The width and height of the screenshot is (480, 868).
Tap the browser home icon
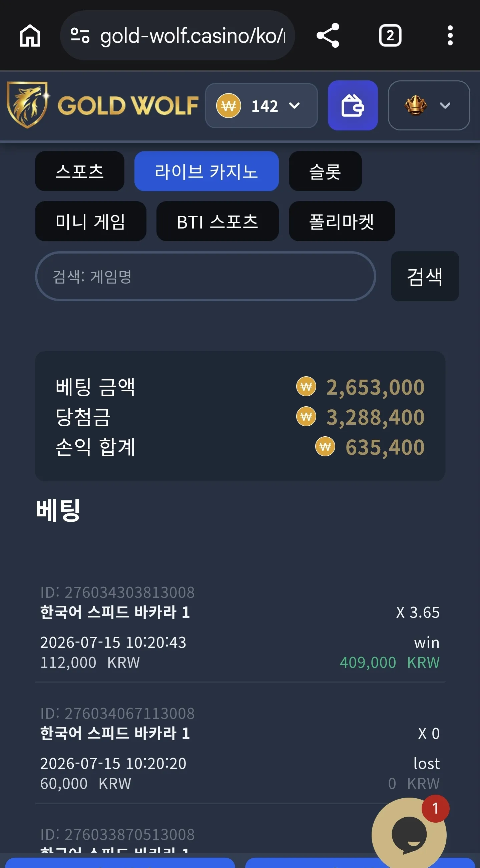(30, 35)
